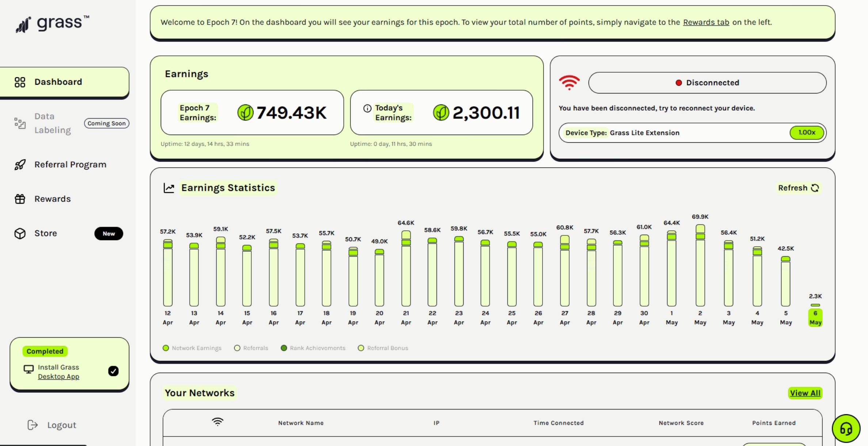This screenshot has height=446, width=868.
Task: Open the Rewards tab link in welcome banner
Action: (705, 22)
